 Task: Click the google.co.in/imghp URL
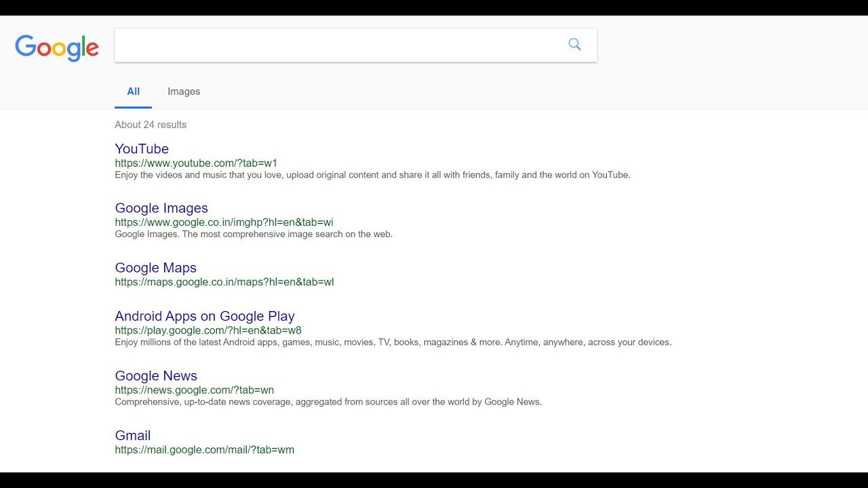(224, 222)
